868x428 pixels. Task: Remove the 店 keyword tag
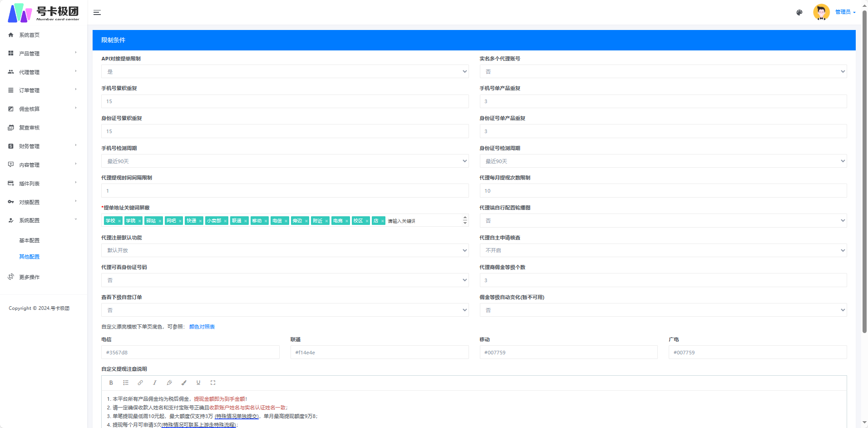click(x=383, y=221)
